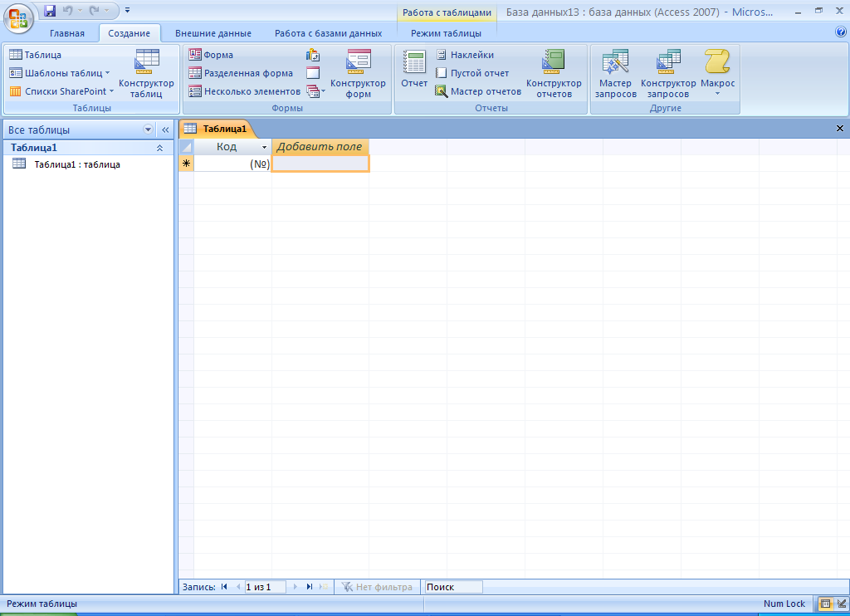Click the Поиск search box
The height and width of the screenshot is (616, 850).
(x=453, y=587)
